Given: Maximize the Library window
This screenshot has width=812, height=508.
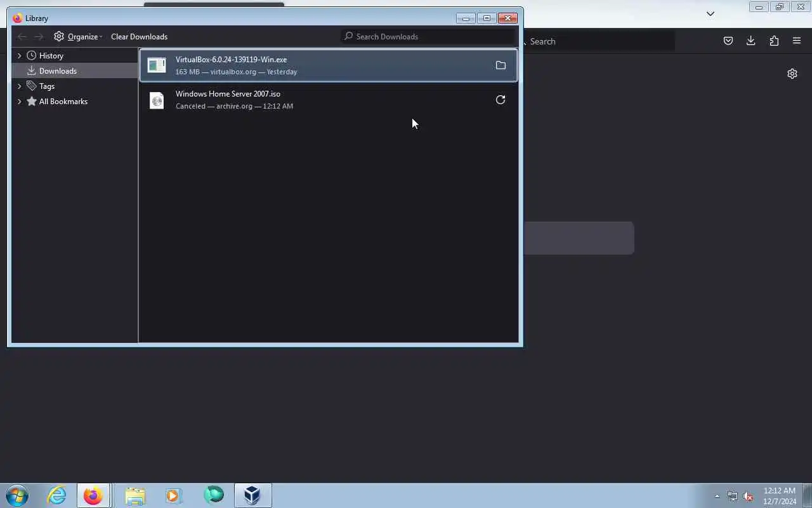Looking at the screenshot, I should click(x=487, y=18).
